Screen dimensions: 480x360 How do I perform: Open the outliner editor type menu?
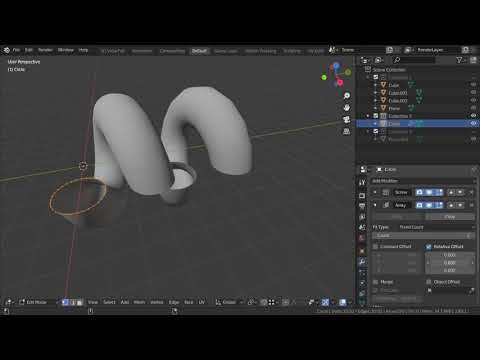coord(365,60)
